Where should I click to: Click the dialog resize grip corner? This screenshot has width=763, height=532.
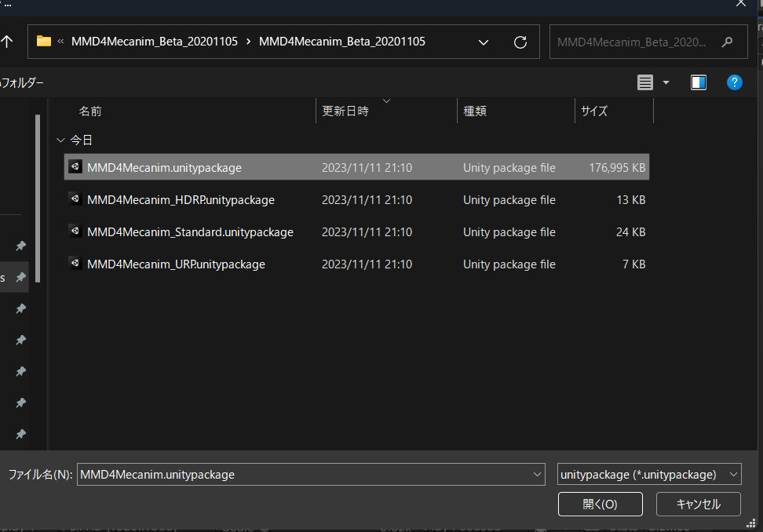(x=751, y=523)
